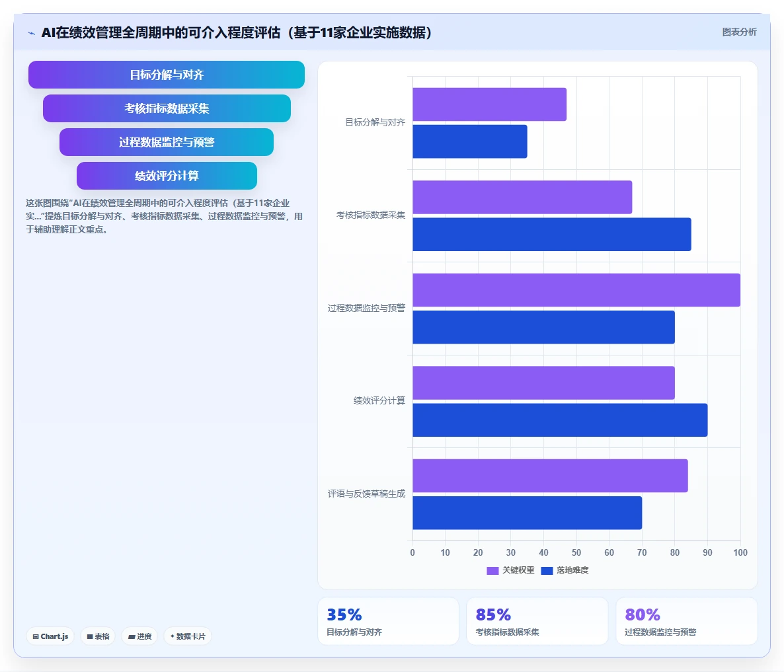Click purple bar for 过程数据监控与预警

(576, 290)
